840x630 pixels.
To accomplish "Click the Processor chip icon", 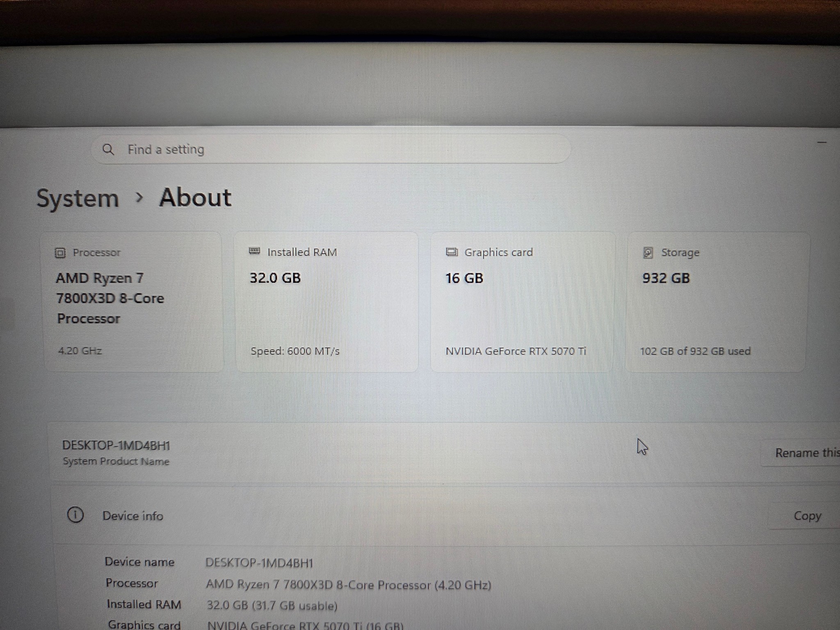I will click(x=60, y=253).
